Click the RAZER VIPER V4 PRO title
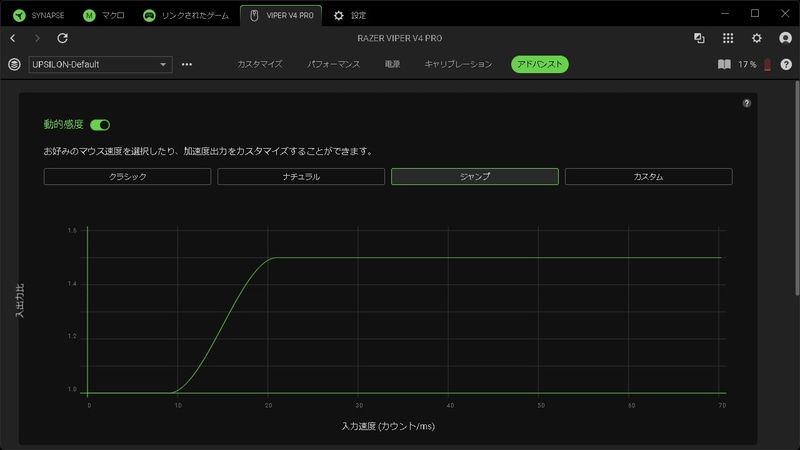Viewport: 800px width, 450px height. point(399,38)
